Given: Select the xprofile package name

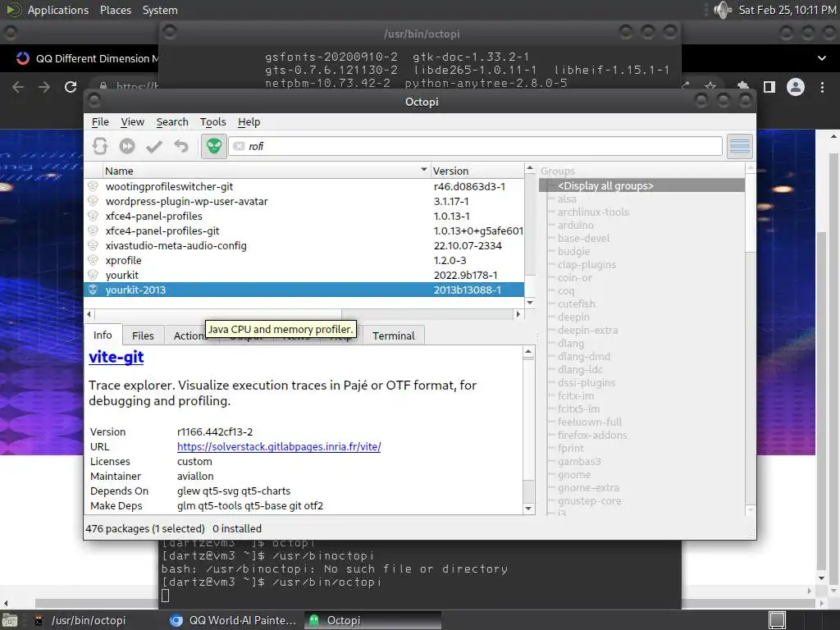Looking at the screenshot, I should point(123,260).
